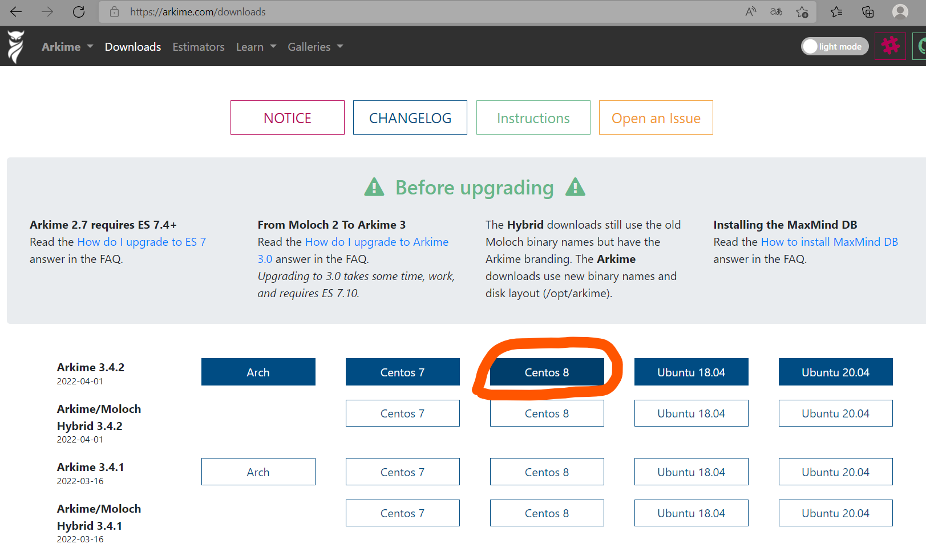This screenshot has height=560, width=926.
Task: Download Arkime 3.4.2 for Ubuntu 20.04
Action: click(x=836, y=372)
